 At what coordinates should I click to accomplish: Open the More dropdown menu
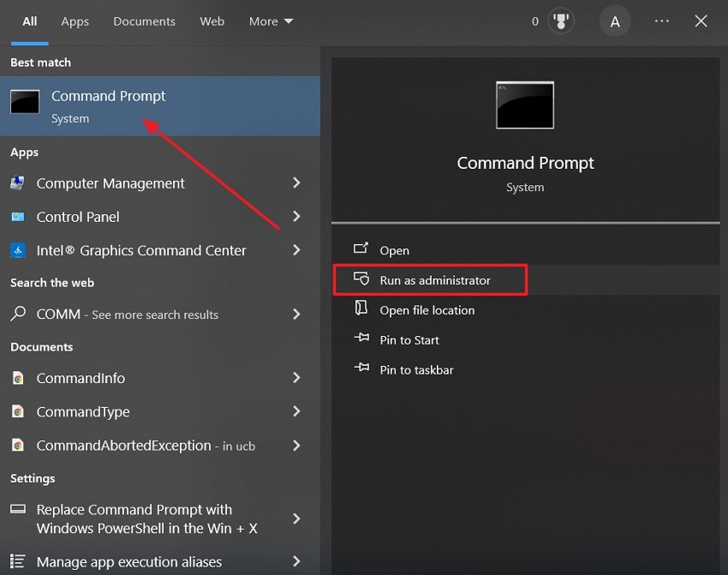click(x=271, y=21)
